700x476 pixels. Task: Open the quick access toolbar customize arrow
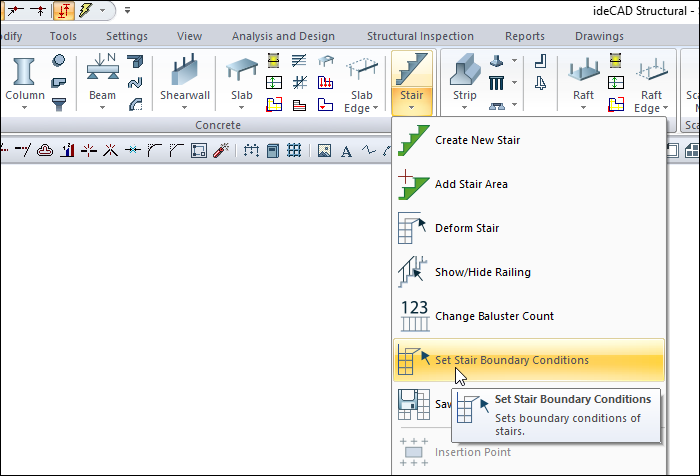pyautogui.click(x=128, y=11)
